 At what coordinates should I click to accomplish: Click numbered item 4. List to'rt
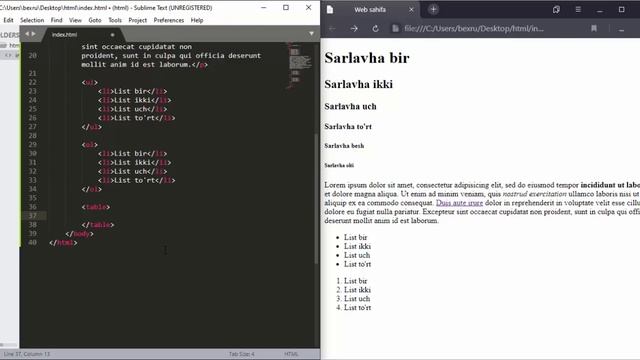(354, 308)
